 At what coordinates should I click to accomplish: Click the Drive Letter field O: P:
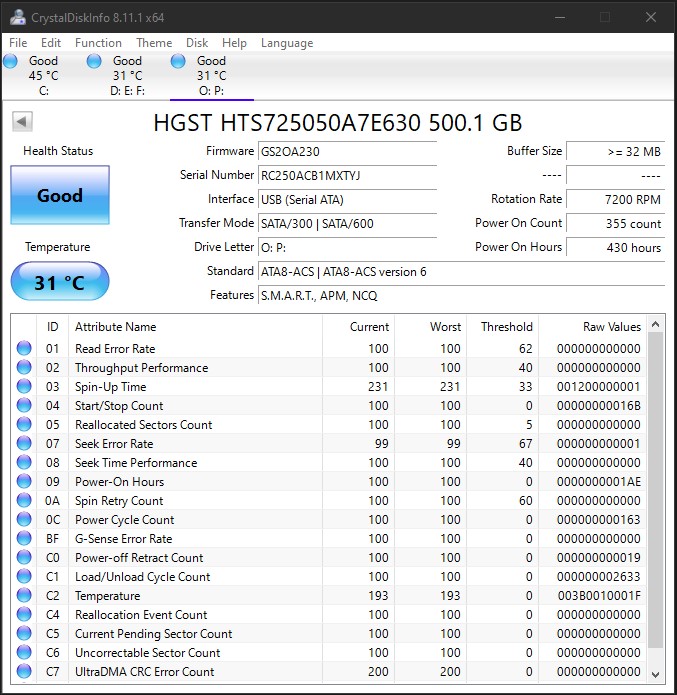pyautogui.click(x=348, y=247)
